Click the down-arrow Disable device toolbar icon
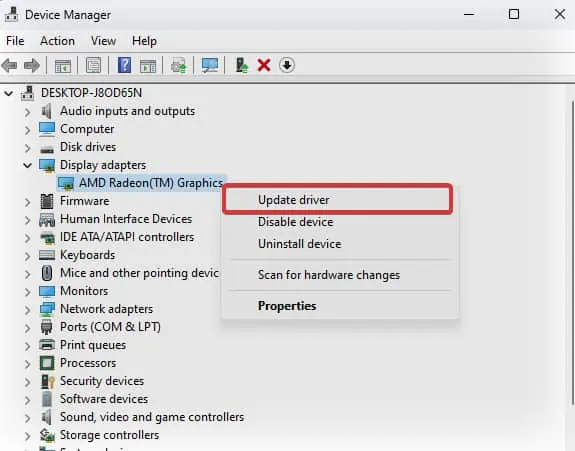The height and width of the screenshot is (451, 575). coord(287,65)
